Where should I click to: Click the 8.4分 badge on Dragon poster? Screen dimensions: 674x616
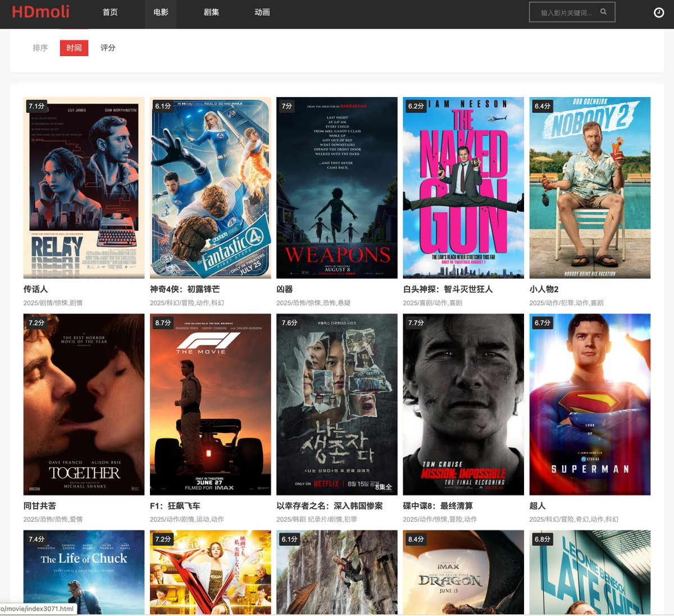(x=416, y=539)
